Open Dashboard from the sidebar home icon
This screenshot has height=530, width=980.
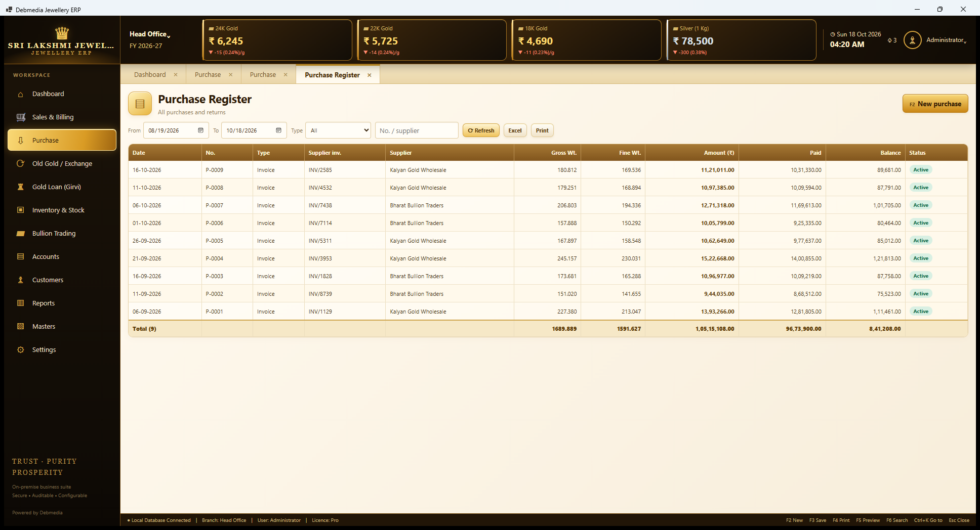(20, 94)
